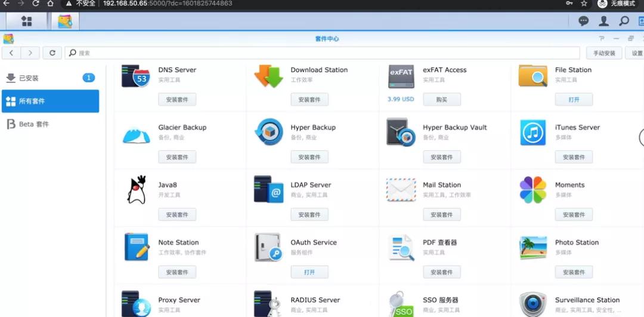Install the DNS Server package
Image resolution: width=644 pixels, height=317 pixels.
[177, 100]
